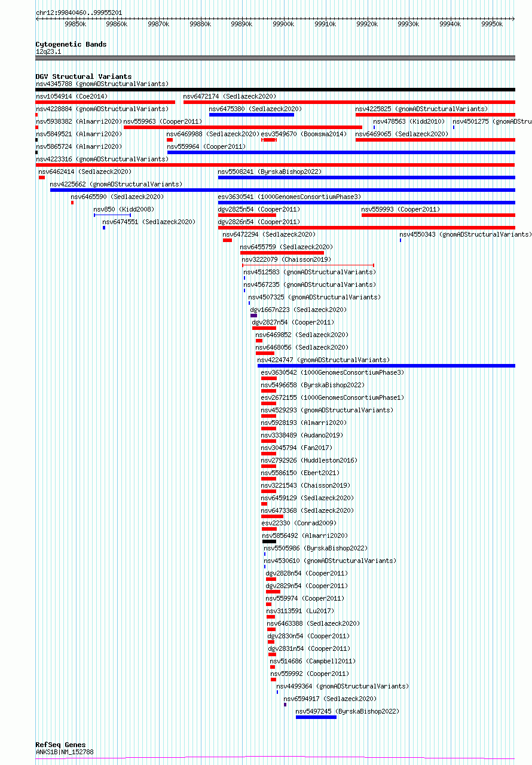Click nsv3113591 (Lu2017) label

coord(300,611)
